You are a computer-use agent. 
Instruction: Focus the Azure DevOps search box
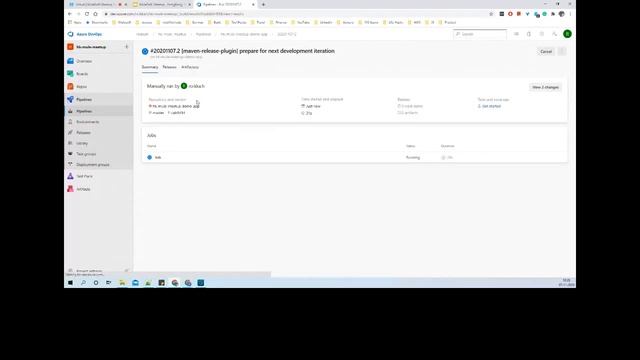coord(480,34)
